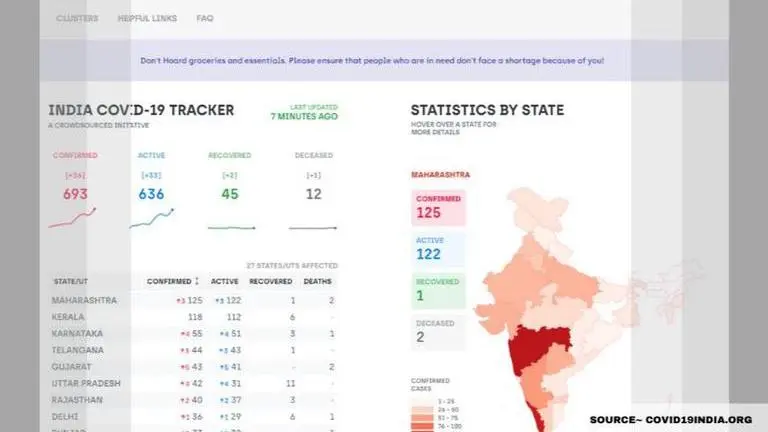Open the FAQ page

click(x=204, y=19)
